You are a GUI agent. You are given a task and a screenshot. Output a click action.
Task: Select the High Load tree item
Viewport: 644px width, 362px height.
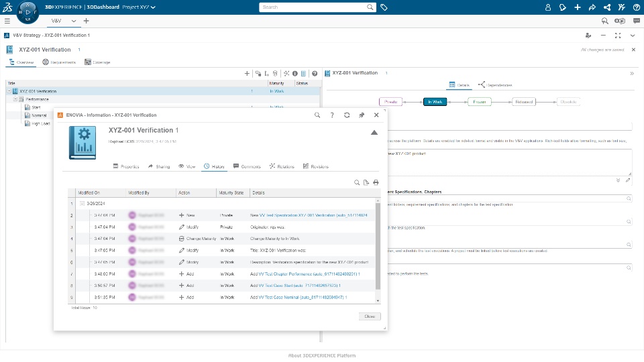(x=41, y=123)
